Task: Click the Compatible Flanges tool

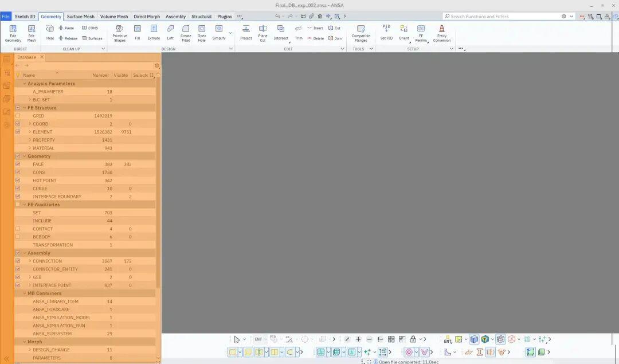Action: point(361,33)
